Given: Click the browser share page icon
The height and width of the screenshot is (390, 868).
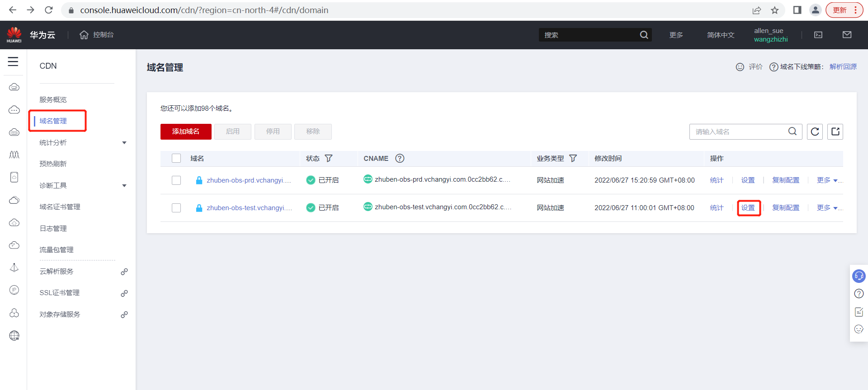Looking at the screenshot, I should [x=757, y=10].
